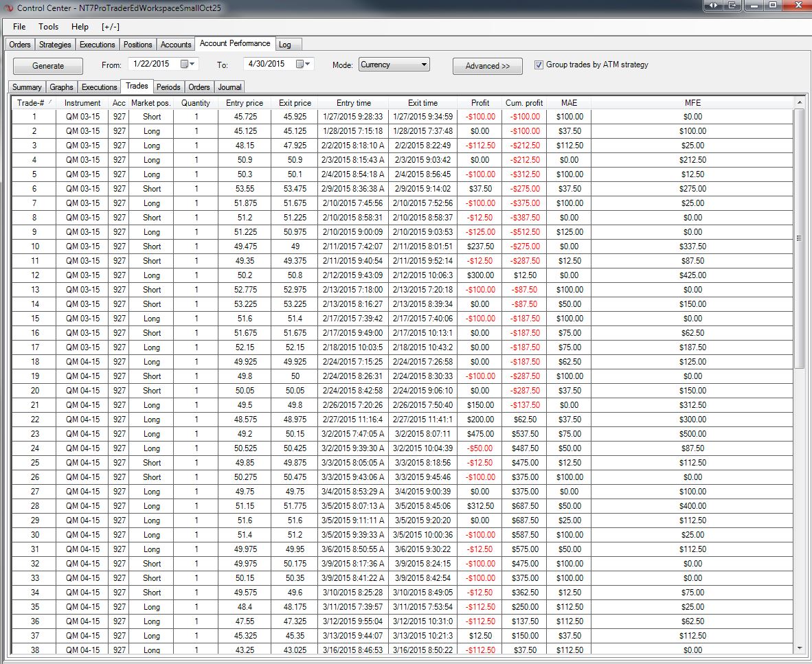This screenshot has width=812, height=664.
Task: Select trade 1 entry time 1/27/2015 9:28:33
Action: coord(353,117)
